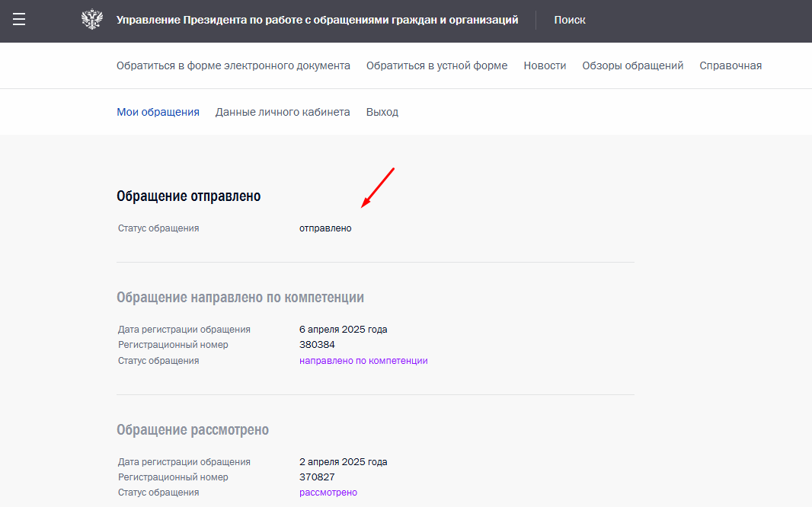
Task: Click the purple направлено по компетенции status link
Action: pyautogui.click(x=363, y=361)
